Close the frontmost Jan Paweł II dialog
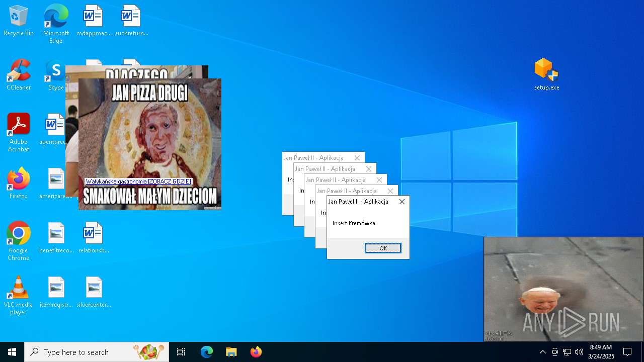 [x=401, y=202]
